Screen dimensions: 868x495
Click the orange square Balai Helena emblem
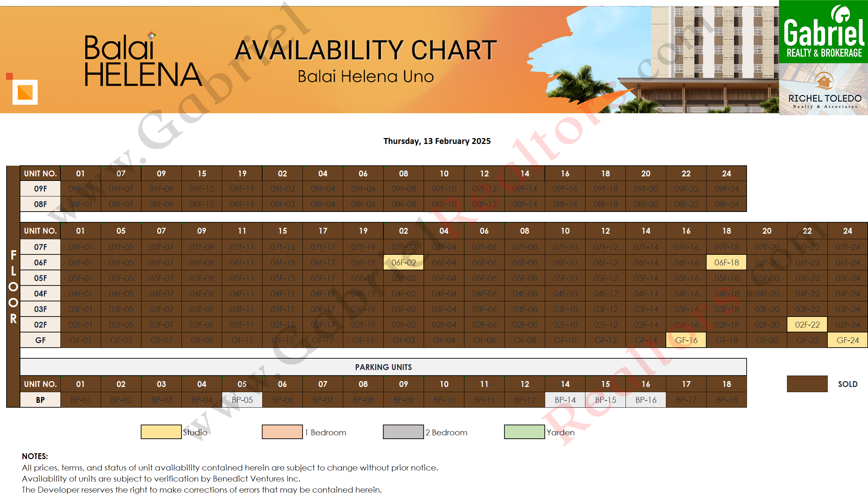(x=25, y=92)
